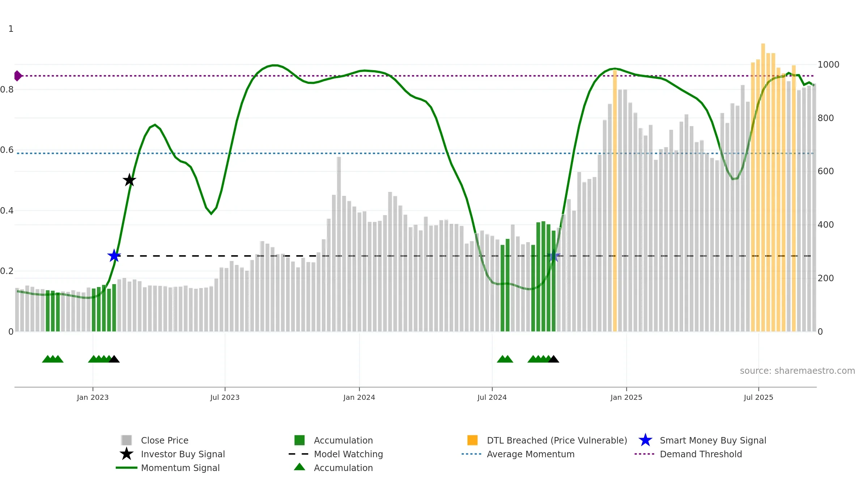This screenshot has width=868, height=488.
Task: Click the blue star icon in the legend
Action: point(645,440)
